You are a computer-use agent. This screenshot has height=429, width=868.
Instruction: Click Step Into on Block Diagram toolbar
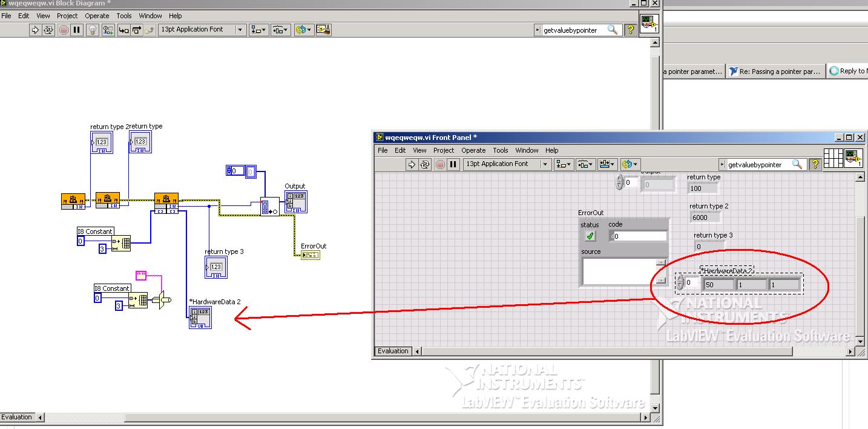pyautogui.click(x=123, y=30)
